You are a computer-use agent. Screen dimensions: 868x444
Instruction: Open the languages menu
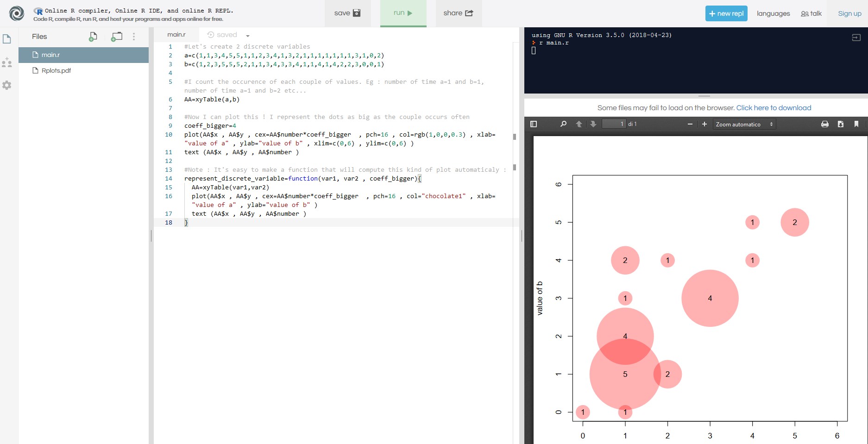click(774, 13)
